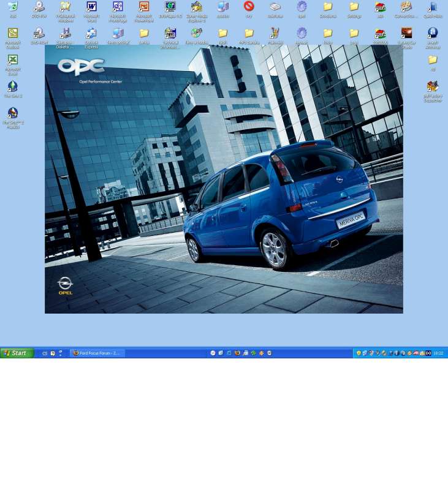
Task: Select the Zoner Media Explorer icon
Action: point(196,7)
